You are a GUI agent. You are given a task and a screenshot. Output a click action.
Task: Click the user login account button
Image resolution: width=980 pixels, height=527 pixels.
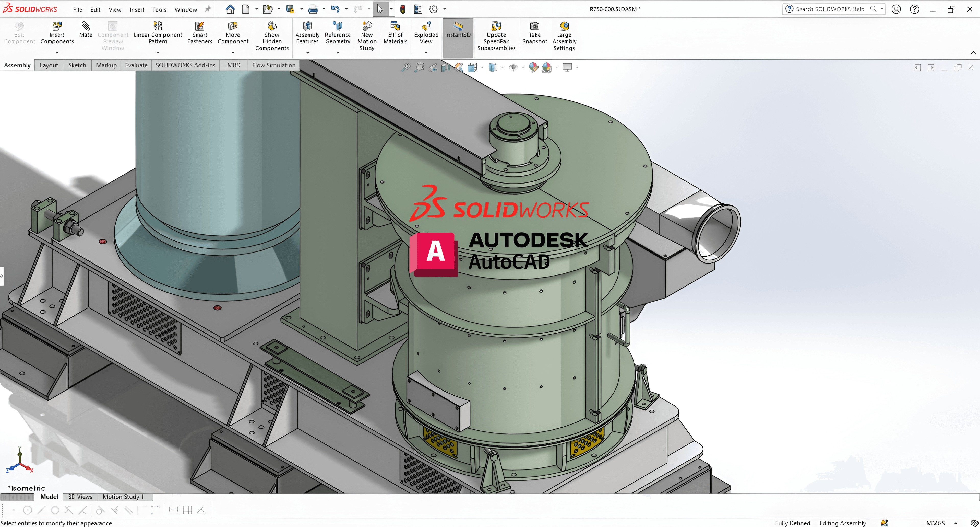coord(896,9)
